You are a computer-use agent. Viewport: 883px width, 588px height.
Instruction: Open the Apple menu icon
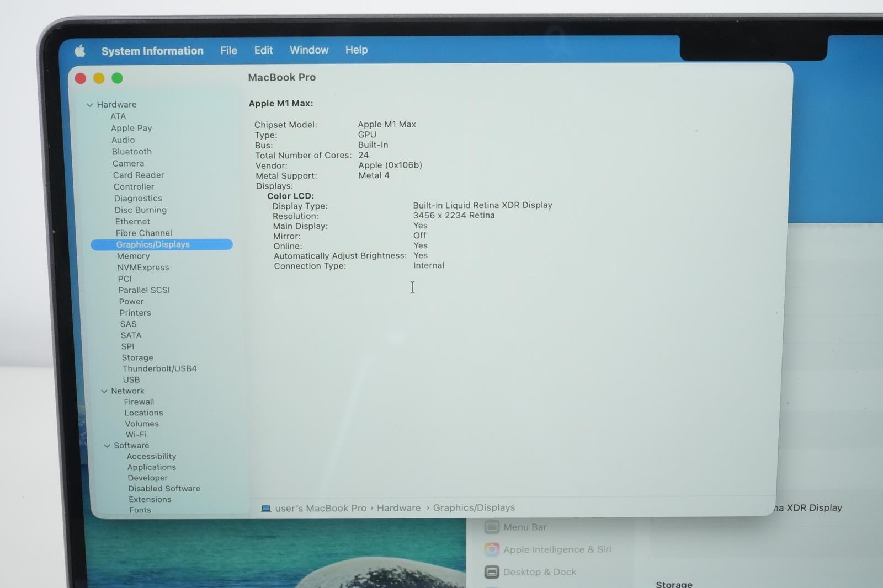click(80, 51)
